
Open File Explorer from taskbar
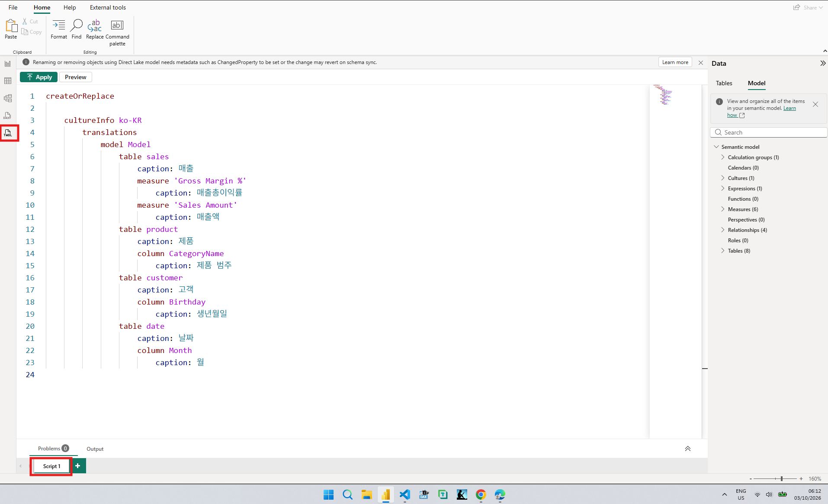tap(367, 494)
